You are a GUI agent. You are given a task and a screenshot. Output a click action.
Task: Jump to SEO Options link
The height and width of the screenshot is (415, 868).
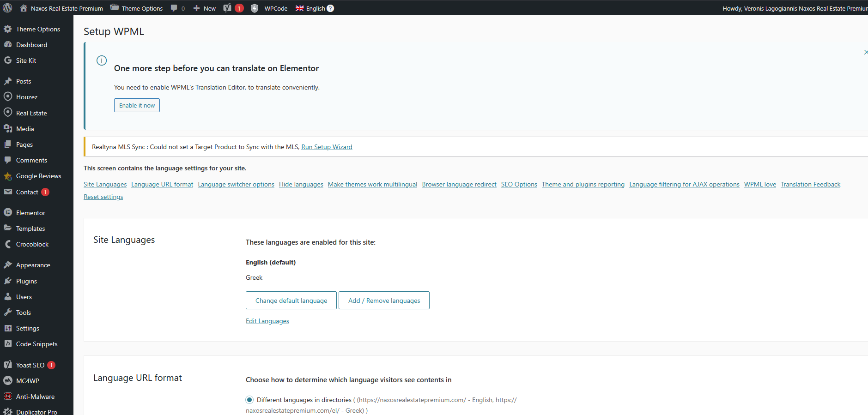[519, 184]
